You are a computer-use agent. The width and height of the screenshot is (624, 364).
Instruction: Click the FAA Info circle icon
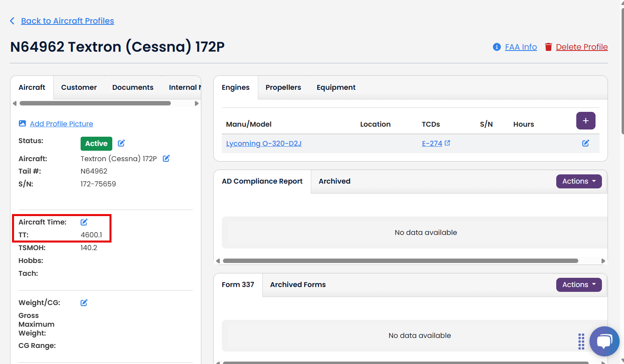[496, 47]
